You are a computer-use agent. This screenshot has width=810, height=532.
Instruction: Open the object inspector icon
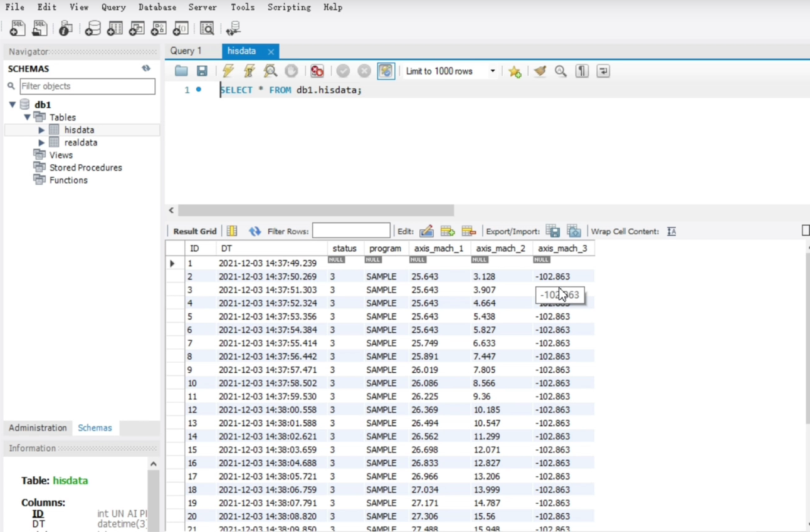point(65,28)
